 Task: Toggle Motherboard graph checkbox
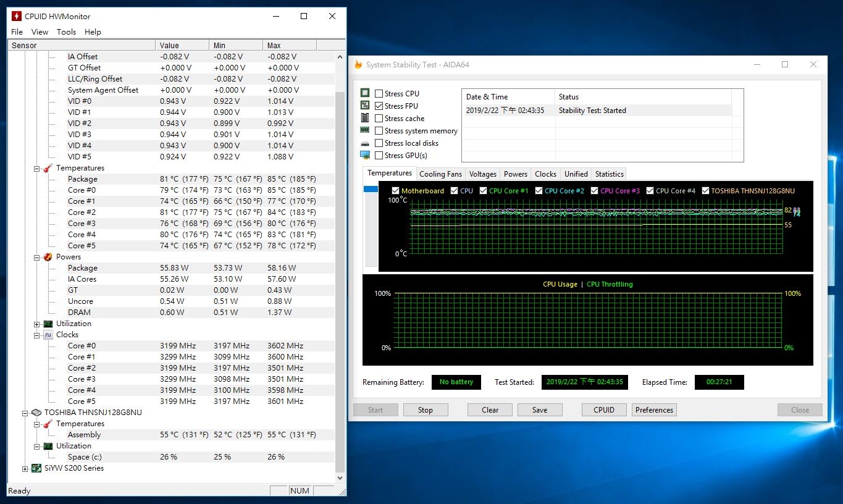395,191
